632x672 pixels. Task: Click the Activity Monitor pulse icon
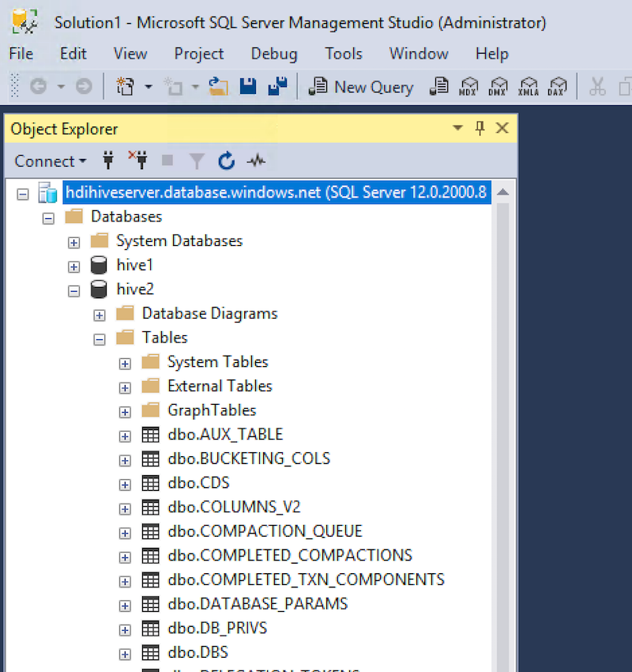click(256, 161)
